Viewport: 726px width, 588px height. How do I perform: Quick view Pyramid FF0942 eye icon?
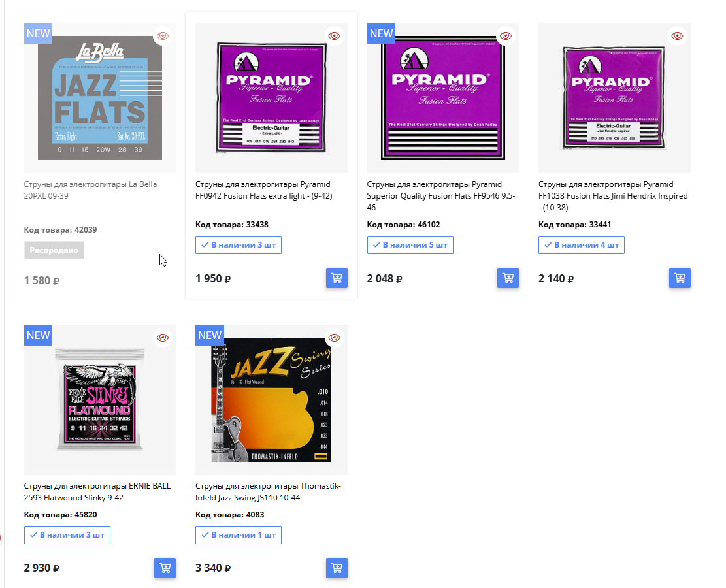pyautogui.click(x=335, y=36)
